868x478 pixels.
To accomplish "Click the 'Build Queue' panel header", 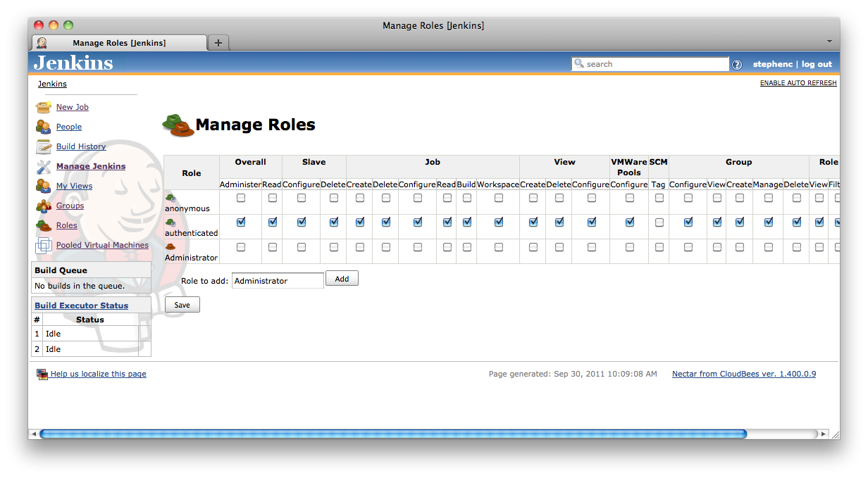I will point(92,270).
